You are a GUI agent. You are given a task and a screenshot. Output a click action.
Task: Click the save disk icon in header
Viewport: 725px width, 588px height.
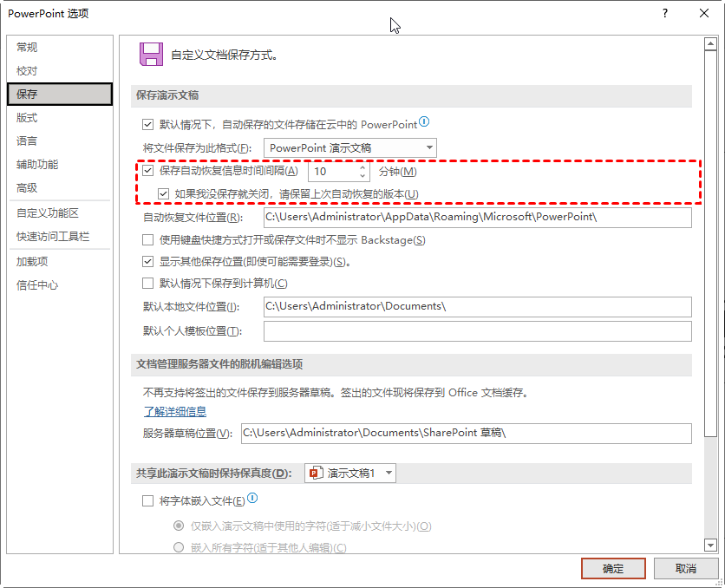click(151, 54)
